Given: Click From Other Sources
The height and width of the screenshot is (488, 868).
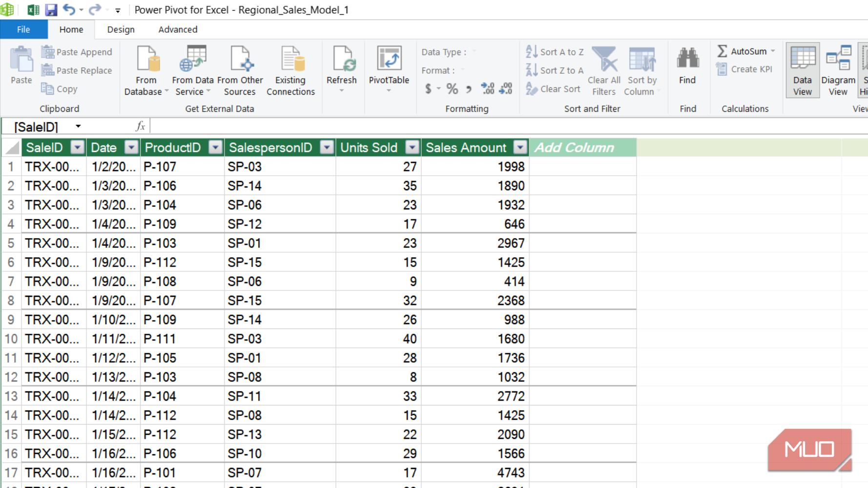Looking at the screenshot, I should [x=240, y=70].
